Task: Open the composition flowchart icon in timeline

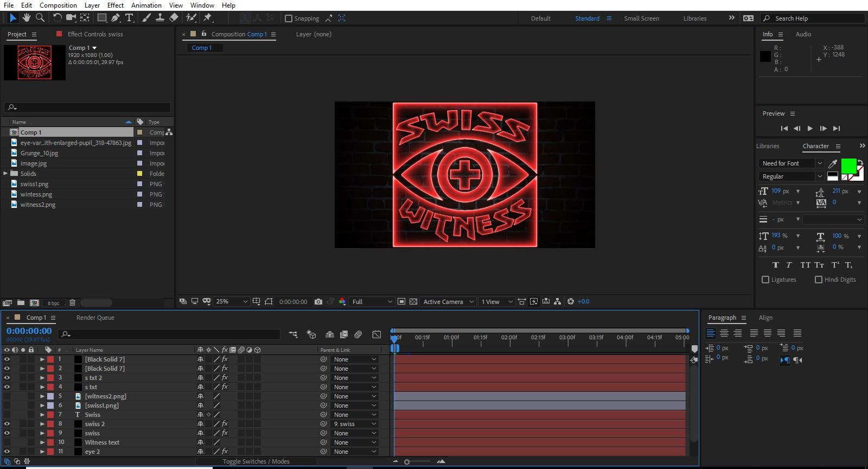Action: [293, 334]
